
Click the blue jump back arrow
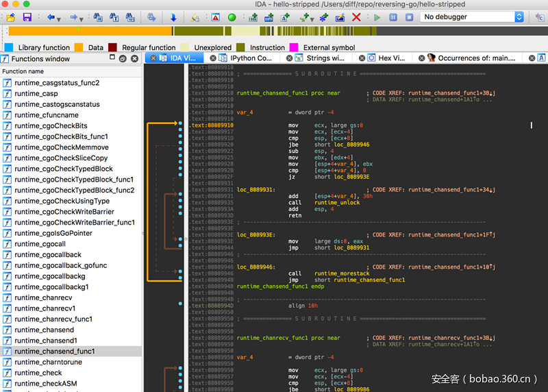[50, 17]
